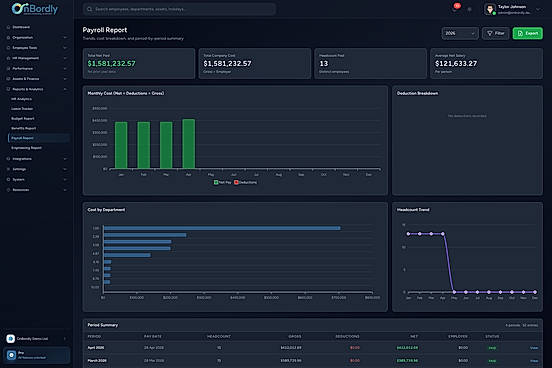Expand the Integrations chevron
The image size is (552, 368).
pos(65,159)
